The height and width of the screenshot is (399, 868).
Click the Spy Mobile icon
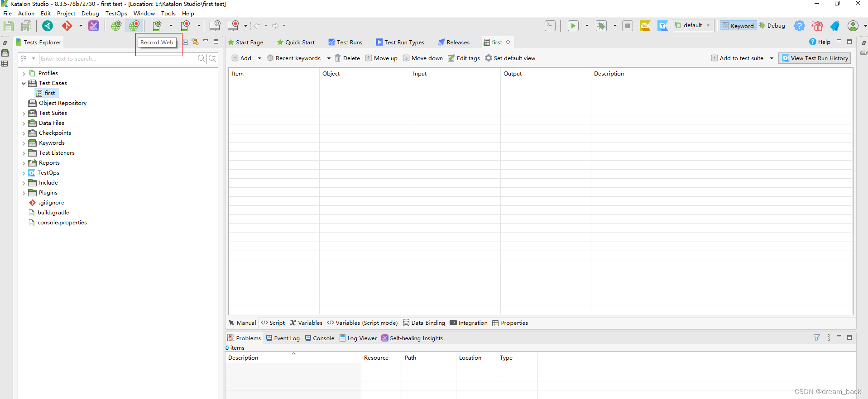pyautogui.click(x=157, y=26)
